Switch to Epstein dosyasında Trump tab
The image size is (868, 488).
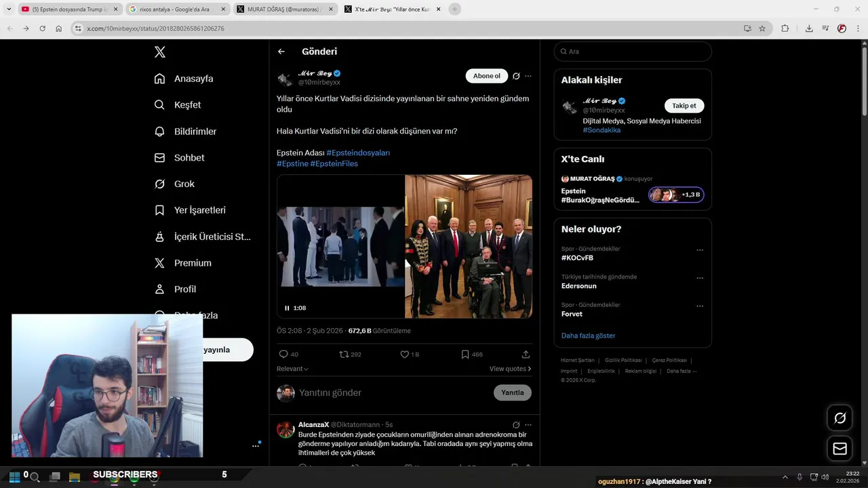[x=70, y=9]
